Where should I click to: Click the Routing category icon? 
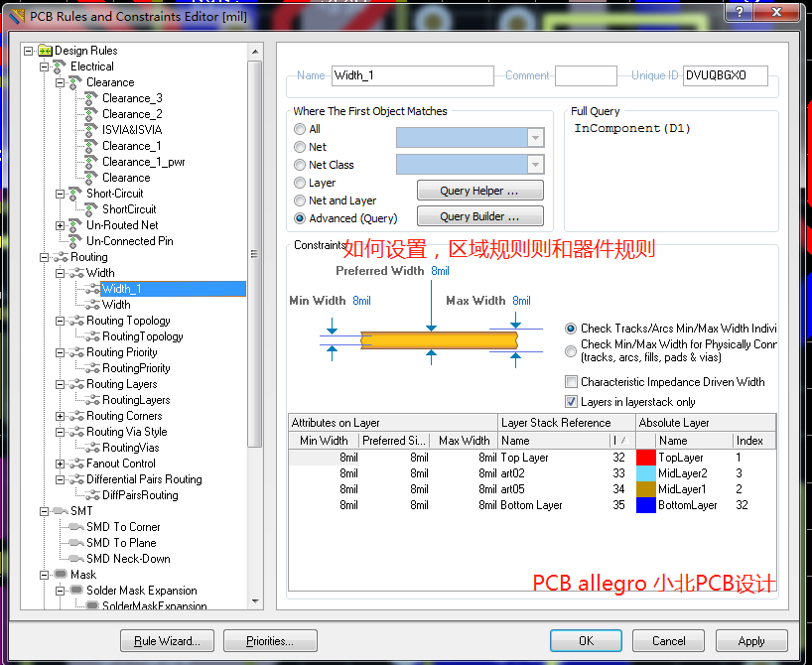point(61,257)
